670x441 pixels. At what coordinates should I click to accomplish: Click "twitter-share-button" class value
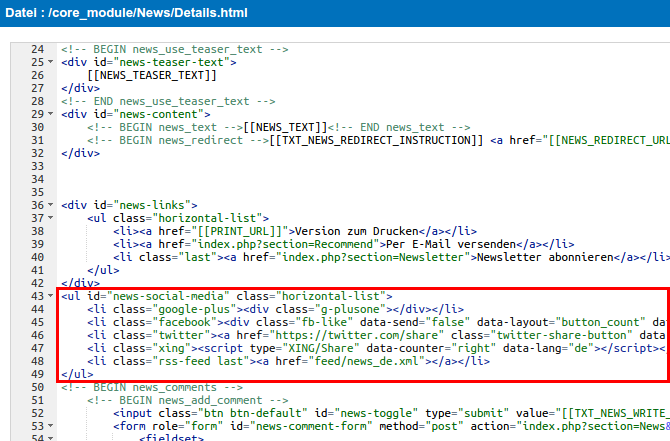[561, 335]
